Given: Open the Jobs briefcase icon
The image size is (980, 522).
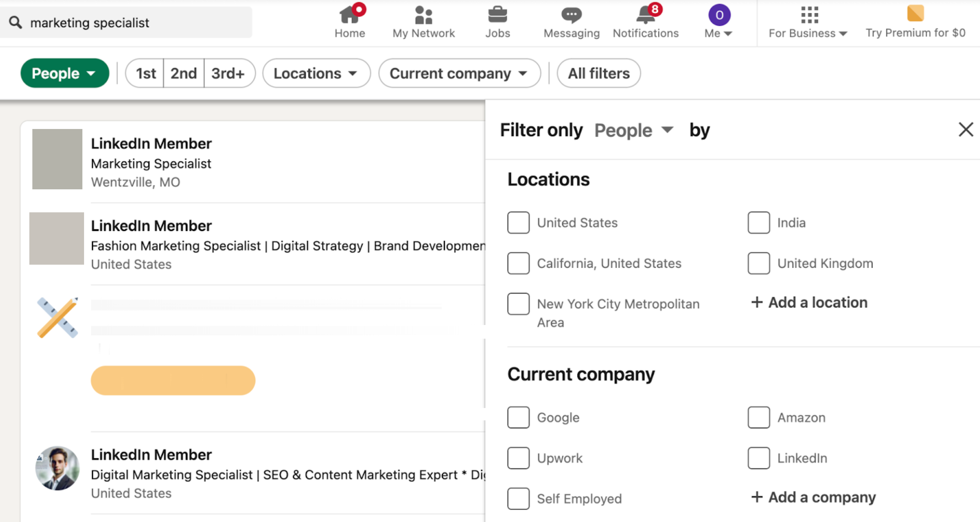Looking at the screenshot, I should 497,15.
